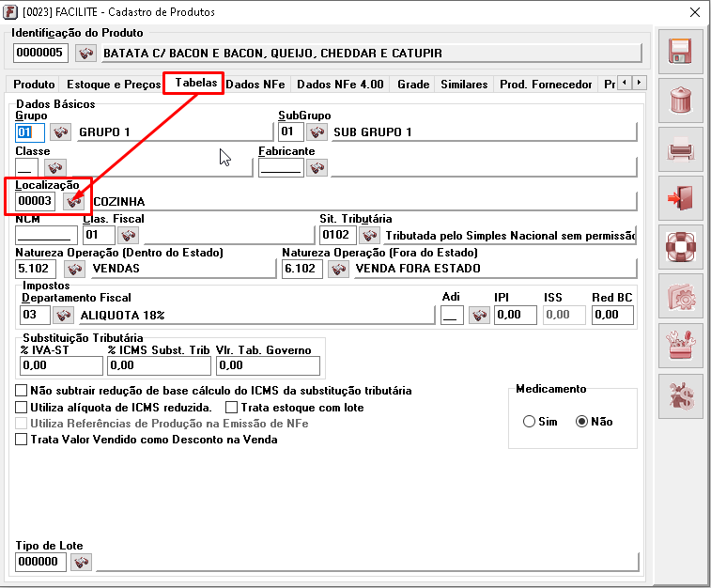
Task: Click the IPI value field
Action: tap(515, 315)
